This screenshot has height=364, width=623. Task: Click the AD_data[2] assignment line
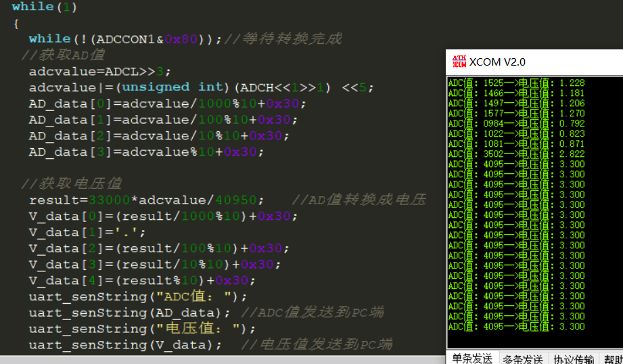(x=159, y=136)
